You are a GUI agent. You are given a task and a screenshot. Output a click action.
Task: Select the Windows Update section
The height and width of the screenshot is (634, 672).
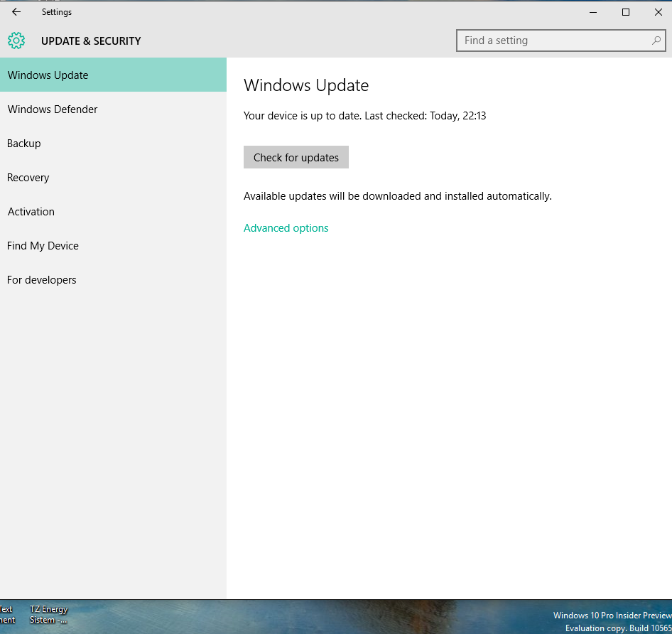[113, 75]
